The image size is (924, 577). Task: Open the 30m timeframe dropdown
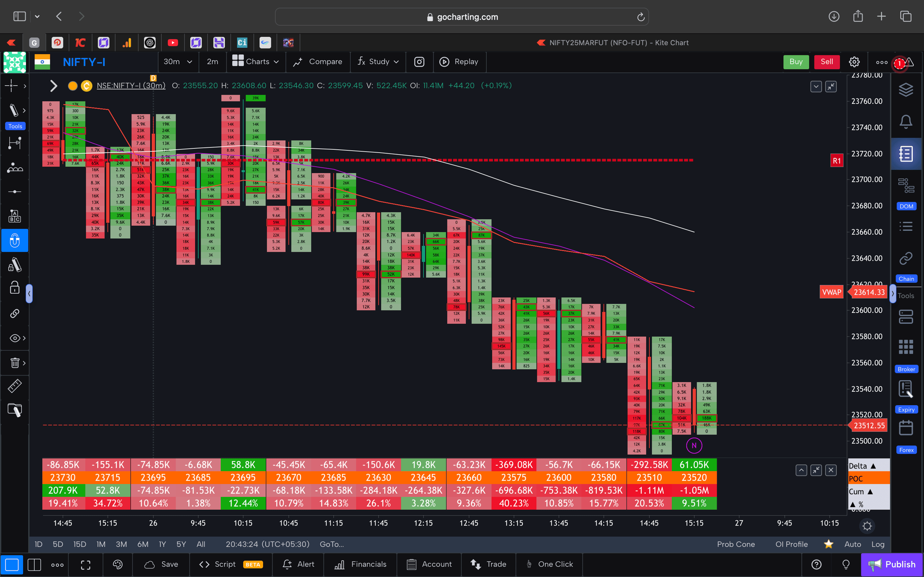[x=178, y=61]
